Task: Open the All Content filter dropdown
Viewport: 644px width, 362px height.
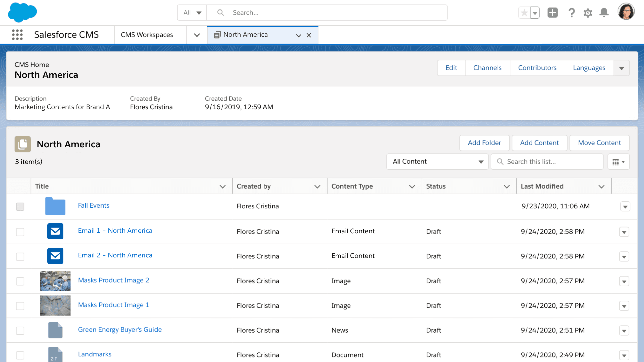Action: (x=437, y=162)
